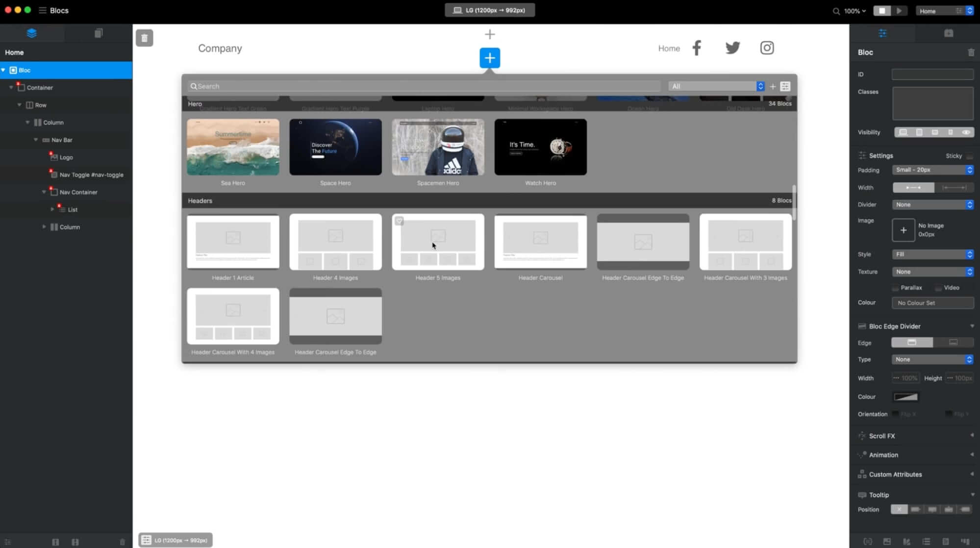Click the edge divider Colour swatch
Screen dimensions: 980x548
(905, 397)
